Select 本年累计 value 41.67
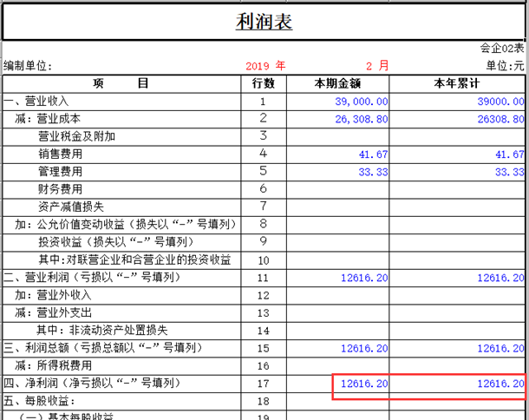529x420 pixels. click(509, 154)
